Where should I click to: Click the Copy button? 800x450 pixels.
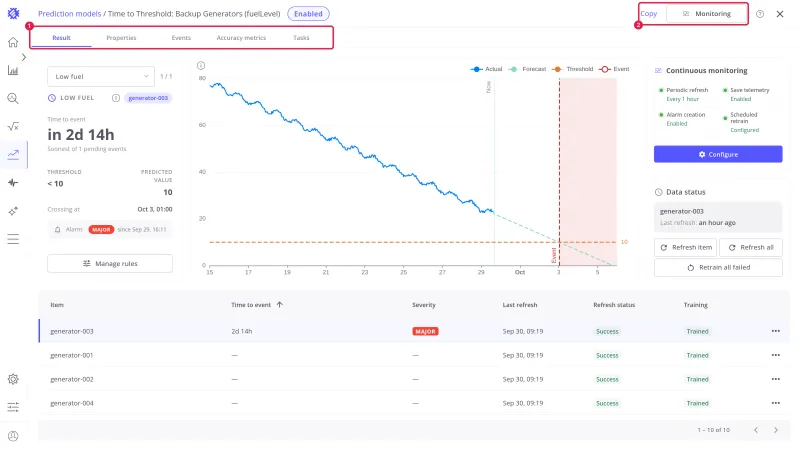click(649, 14)
